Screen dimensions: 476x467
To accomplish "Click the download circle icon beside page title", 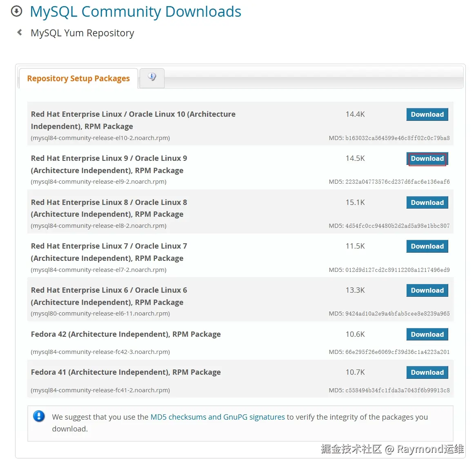I will click(x=16, y=11).
